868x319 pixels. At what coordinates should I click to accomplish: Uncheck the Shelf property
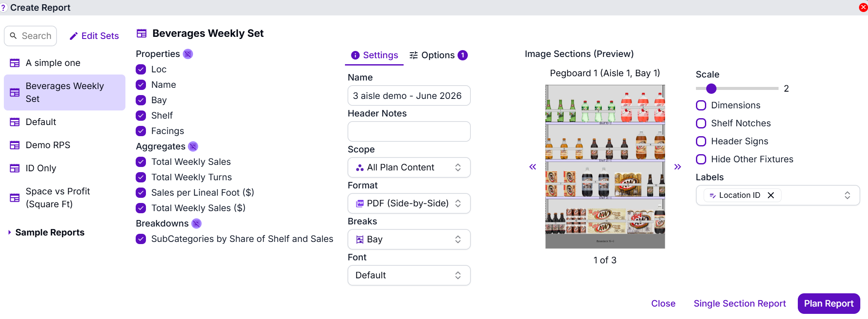click(x=141, y=116)
